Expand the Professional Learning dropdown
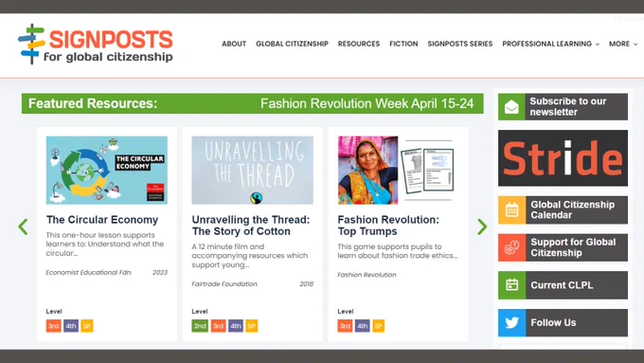The height and width of the screenshot is (363, 644). 550,44
